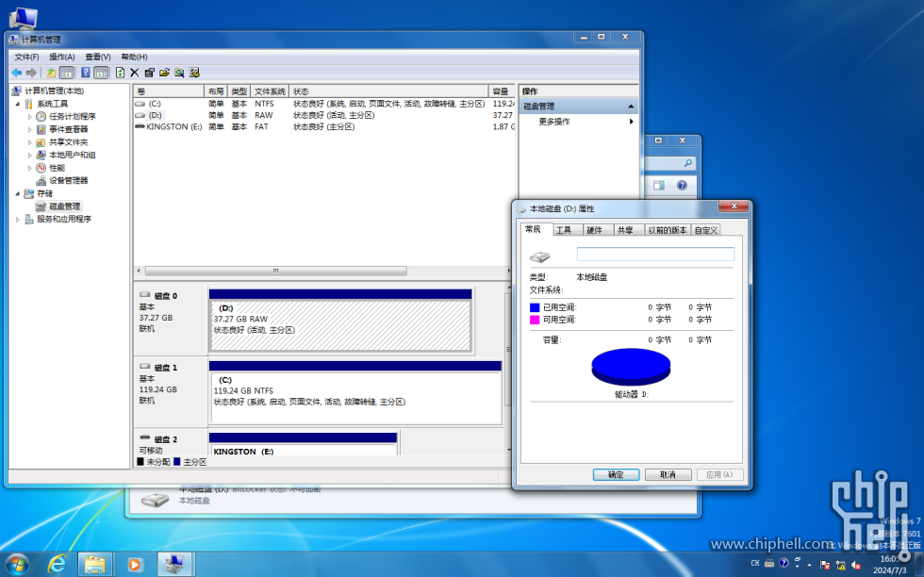This screenshot has width=924, height=577.
Task: Open the 文件(F) menu
Action: [26, 57]
